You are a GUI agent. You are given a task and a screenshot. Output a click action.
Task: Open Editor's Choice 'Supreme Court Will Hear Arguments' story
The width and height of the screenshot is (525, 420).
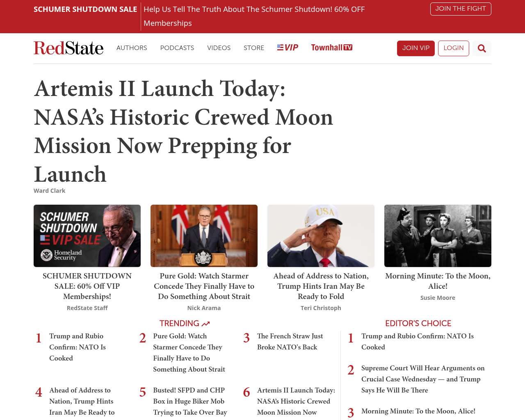[x=423, y=379]
